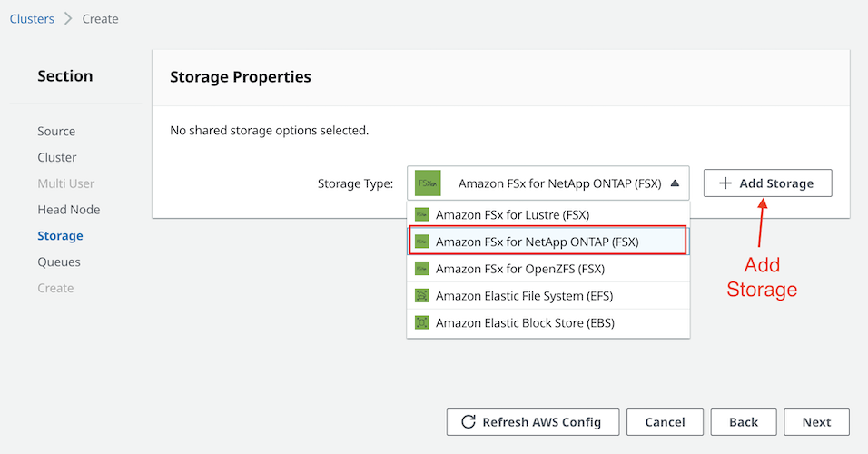Click the Amazon FSx for Lustre icon

(x=422, y=215)
